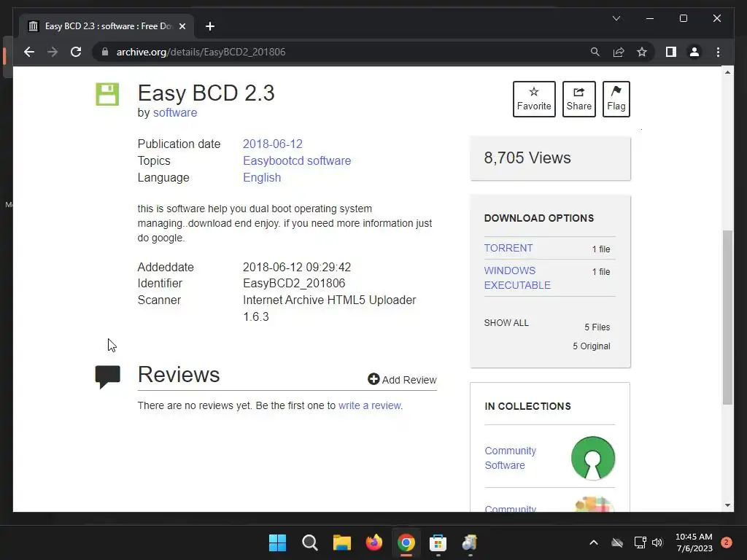The height and width of the screenshot is (560, 747).
Task: Open File Explorer from taskbar
Action: coord(341,542)
